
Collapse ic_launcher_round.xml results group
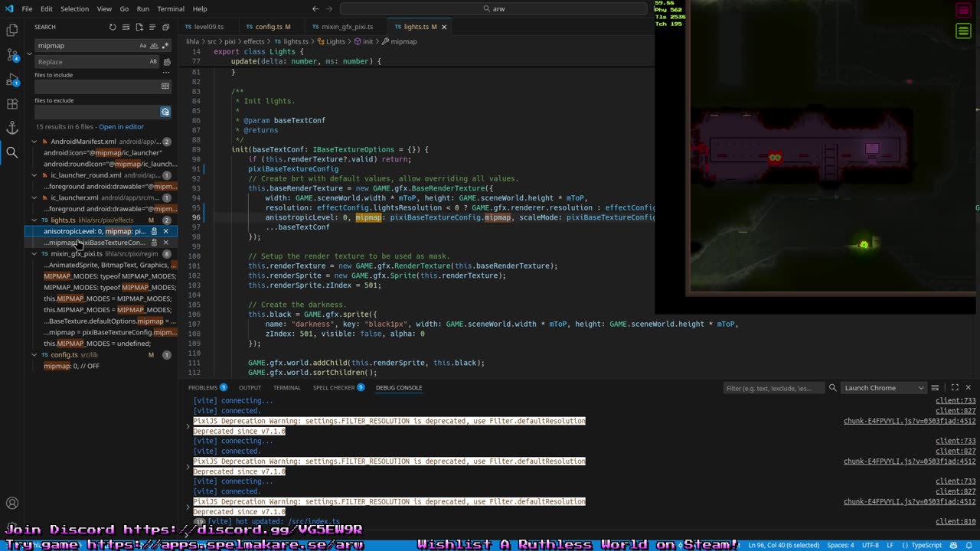[x=34, y=175]
